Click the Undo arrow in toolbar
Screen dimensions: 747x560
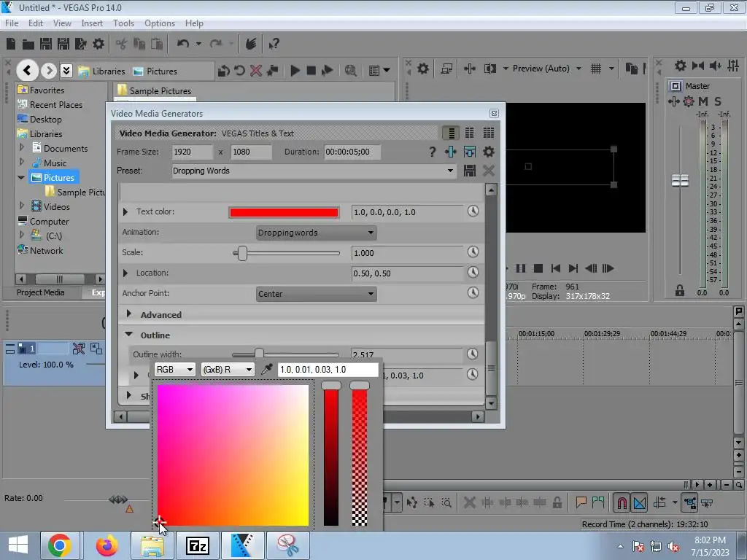click(x=183, y=44)
